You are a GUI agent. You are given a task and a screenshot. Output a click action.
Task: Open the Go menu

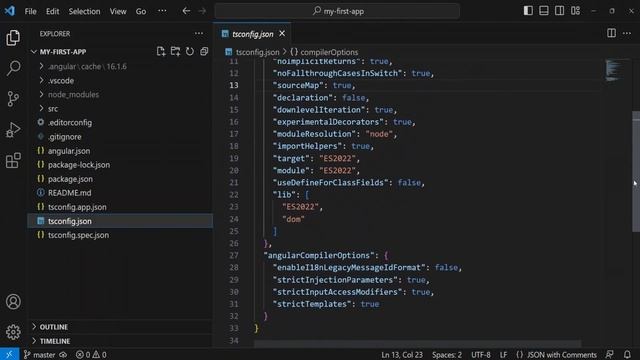(141, 11)
